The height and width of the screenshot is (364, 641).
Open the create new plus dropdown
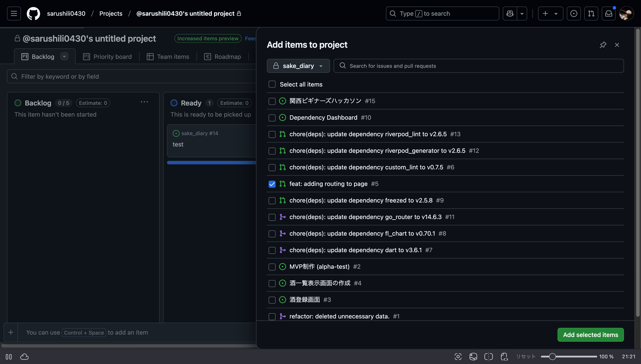coord(551,14)
